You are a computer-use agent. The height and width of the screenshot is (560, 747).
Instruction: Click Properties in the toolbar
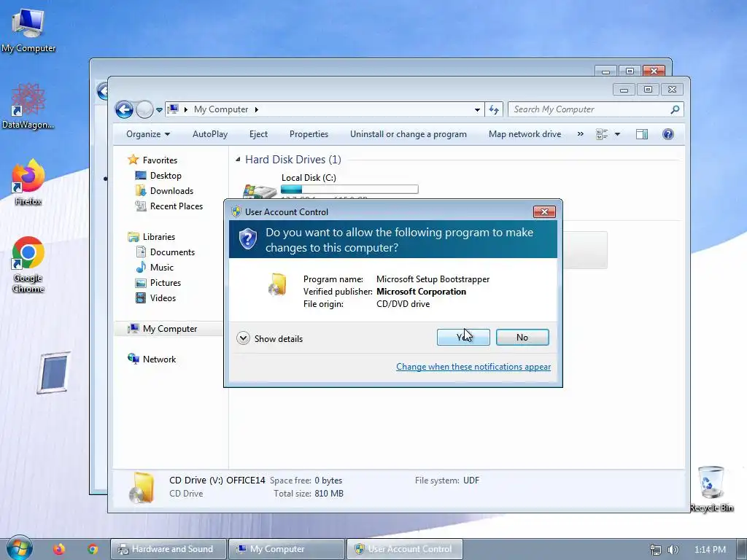click(309, 134)
